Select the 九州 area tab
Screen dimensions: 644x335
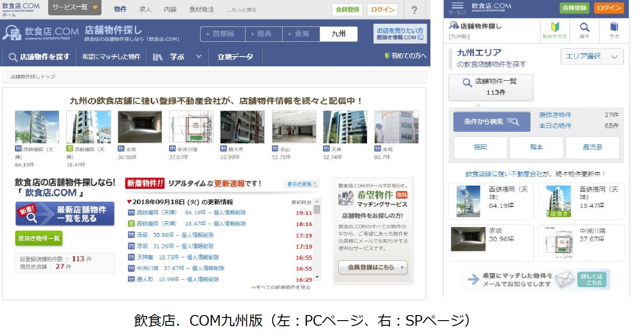point(339,34)
